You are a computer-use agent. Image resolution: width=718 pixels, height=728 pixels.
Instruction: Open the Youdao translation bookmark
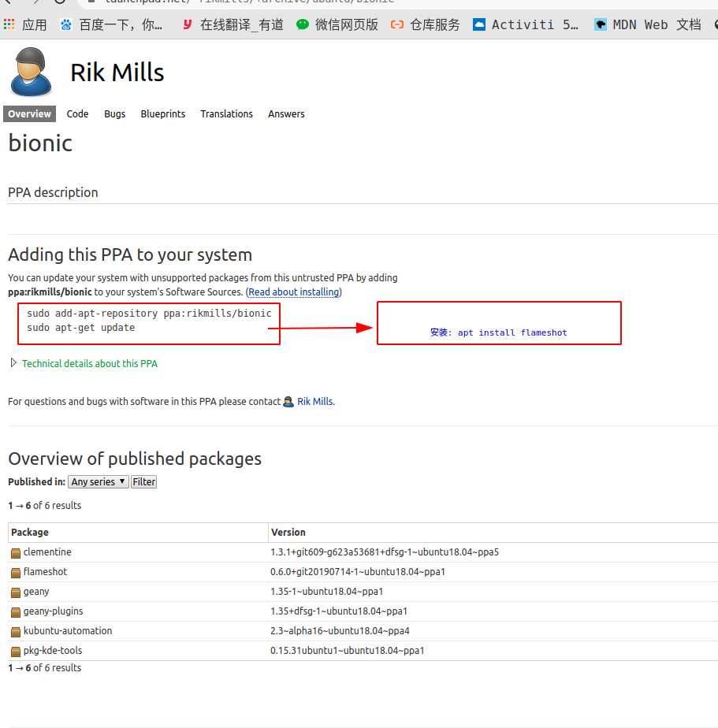pos(233,24)
